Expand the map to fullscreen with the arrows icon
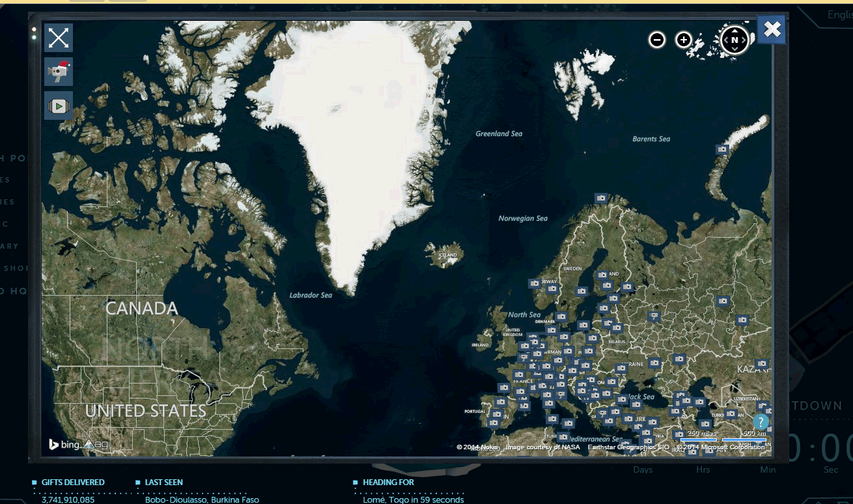The height and width of the screenshot is (504, 853). click(59, 38)
